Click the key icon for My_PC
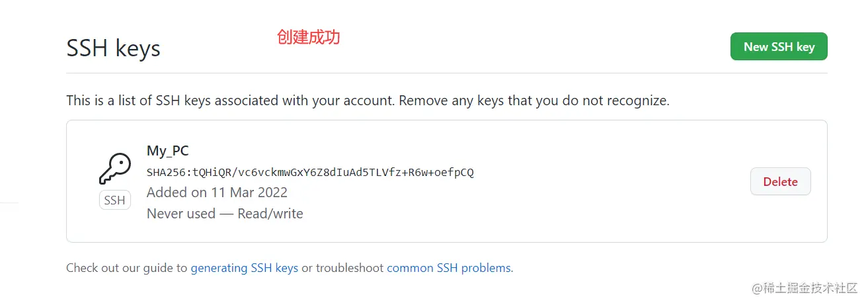Screen dimensions: 868x305 114,169
